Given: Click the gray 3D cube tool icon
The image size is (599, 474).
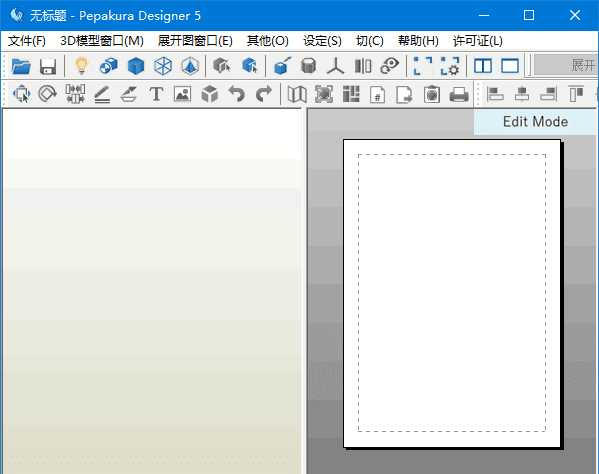Looking at the screenshot, I should coord(210,94).
